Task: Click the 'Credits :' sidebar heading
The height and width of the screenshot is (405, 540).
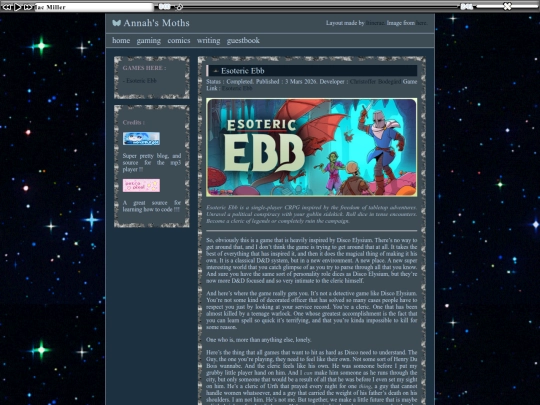Action: 134,122
